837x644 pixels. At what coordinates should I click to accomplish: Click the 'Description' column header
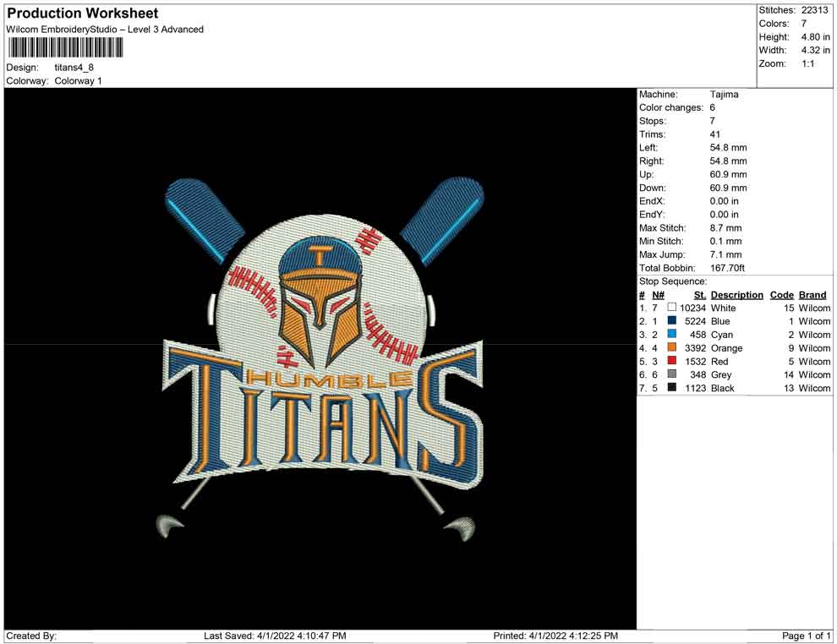737,295
